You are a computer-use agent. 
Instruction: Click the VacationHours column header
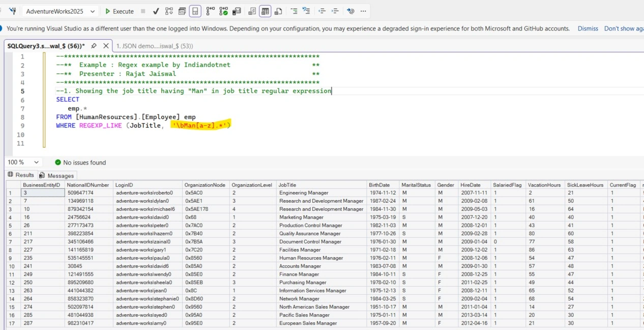(x=545, y=185)
